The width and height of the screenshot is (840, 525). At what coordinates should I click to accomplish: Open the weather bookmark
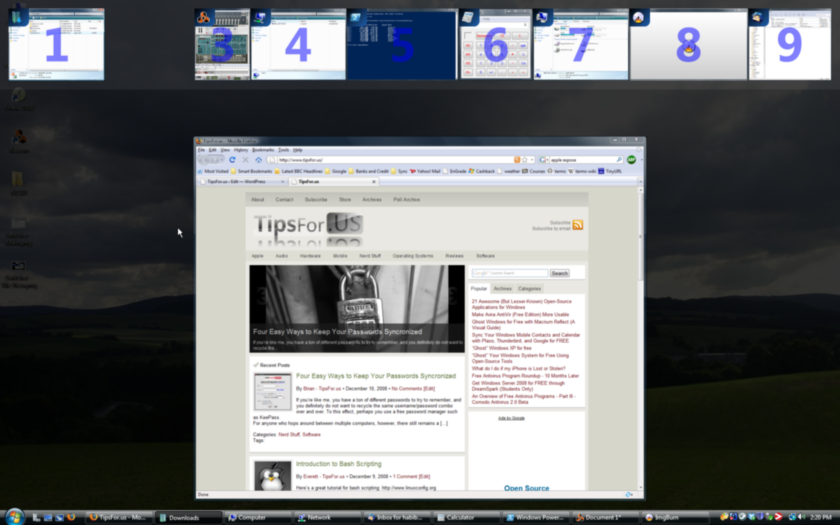[x=508, y=171]
